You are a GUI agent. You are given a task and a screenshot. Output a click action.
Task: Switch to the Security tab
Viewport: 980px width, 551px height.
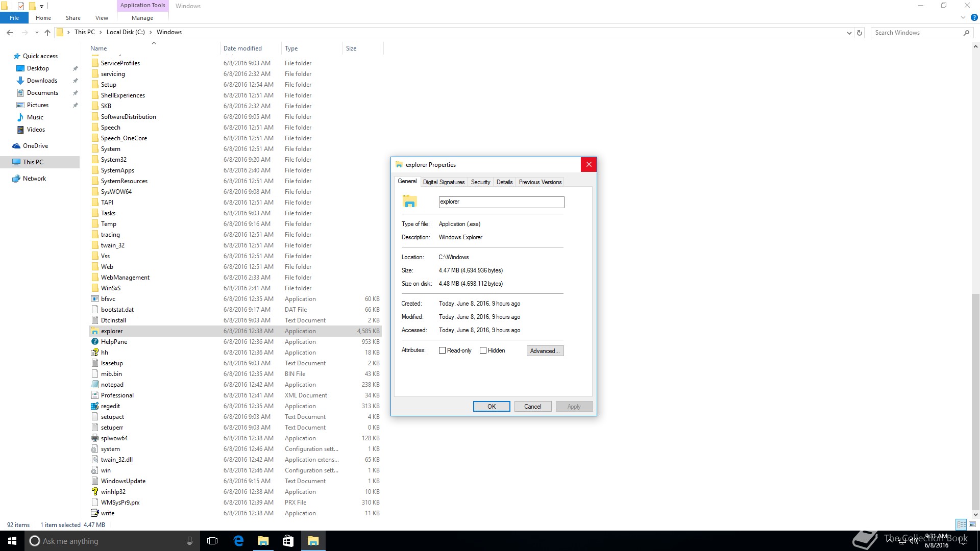coord(480,182)
